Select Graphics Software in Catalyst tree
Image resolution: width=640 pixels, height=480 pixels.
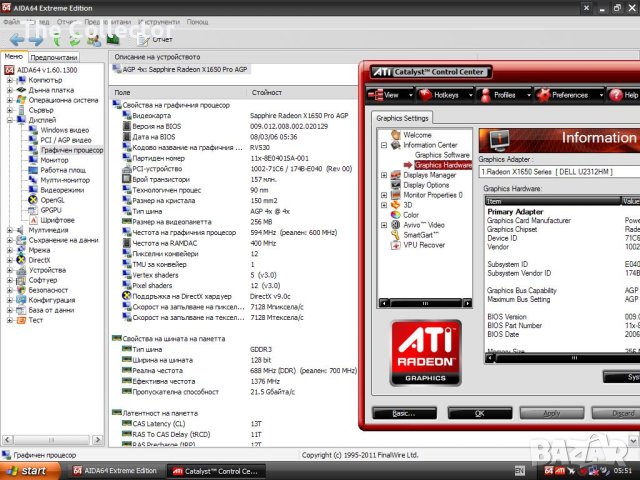click(442, 155)
